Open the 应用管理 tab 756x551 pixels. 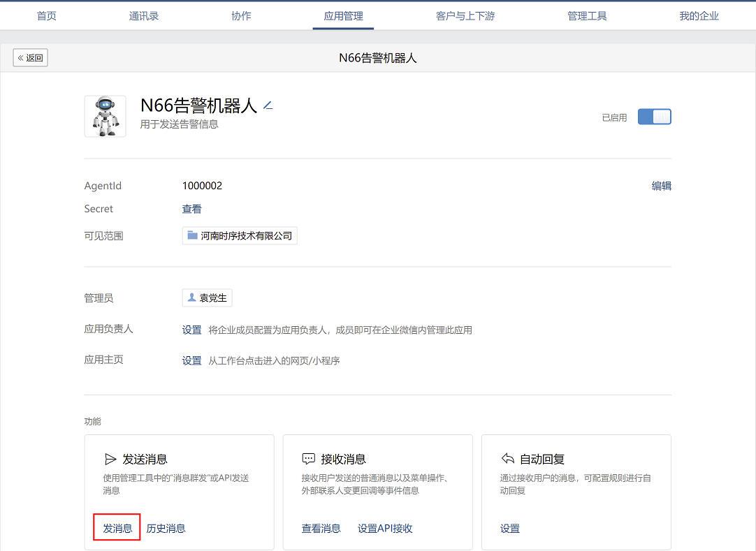[343, 16]
